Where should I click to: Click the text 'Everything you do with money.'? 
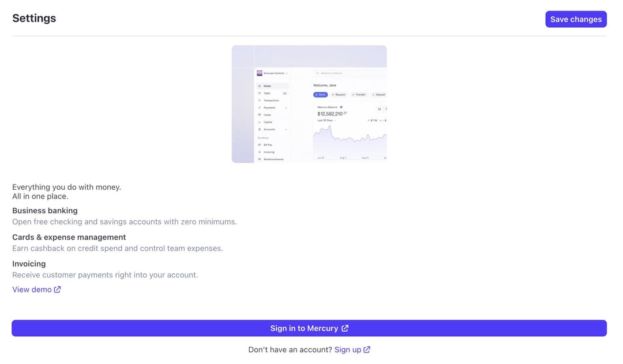coord(67,187)
